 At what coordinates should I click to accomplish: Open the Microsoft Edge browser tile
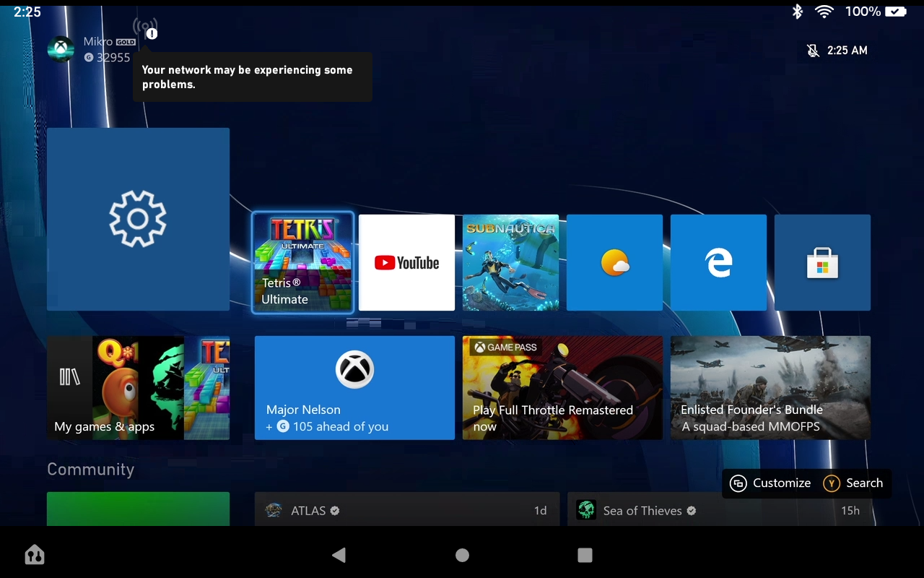(718, 262)
